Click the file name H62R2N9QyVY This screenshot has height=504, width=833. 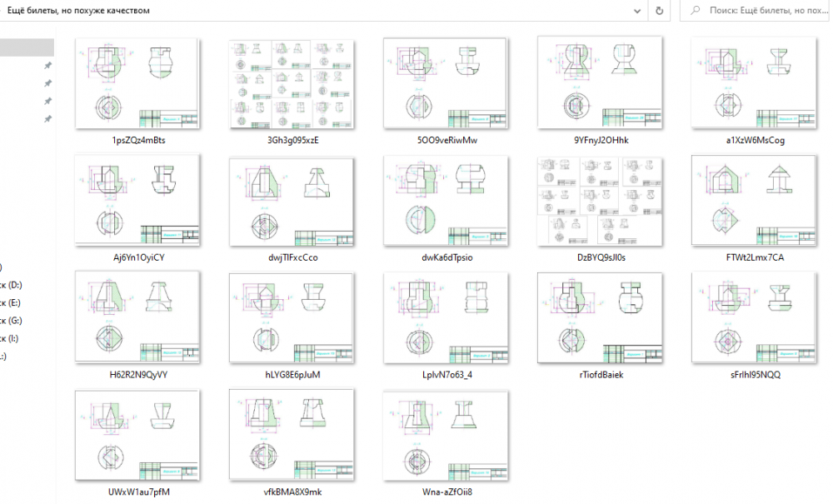click(x=138, y=375)
